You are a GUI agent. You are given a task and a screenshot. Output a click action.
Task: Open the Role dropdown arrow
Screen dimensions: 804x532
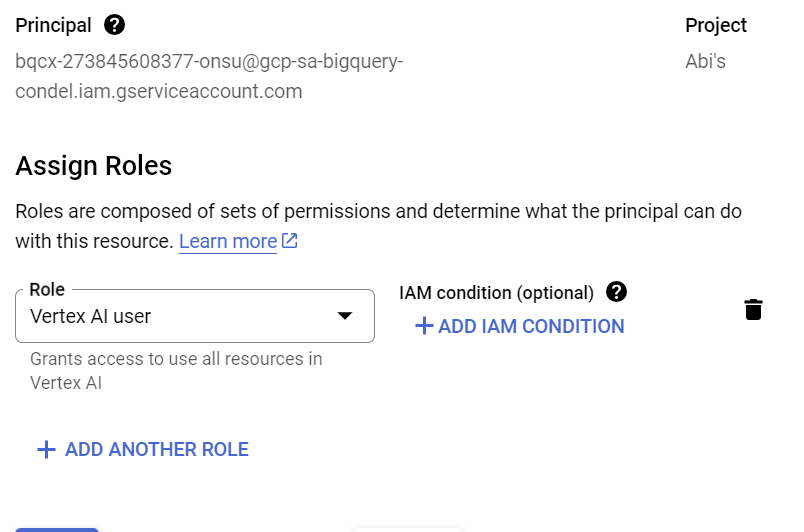344,316
